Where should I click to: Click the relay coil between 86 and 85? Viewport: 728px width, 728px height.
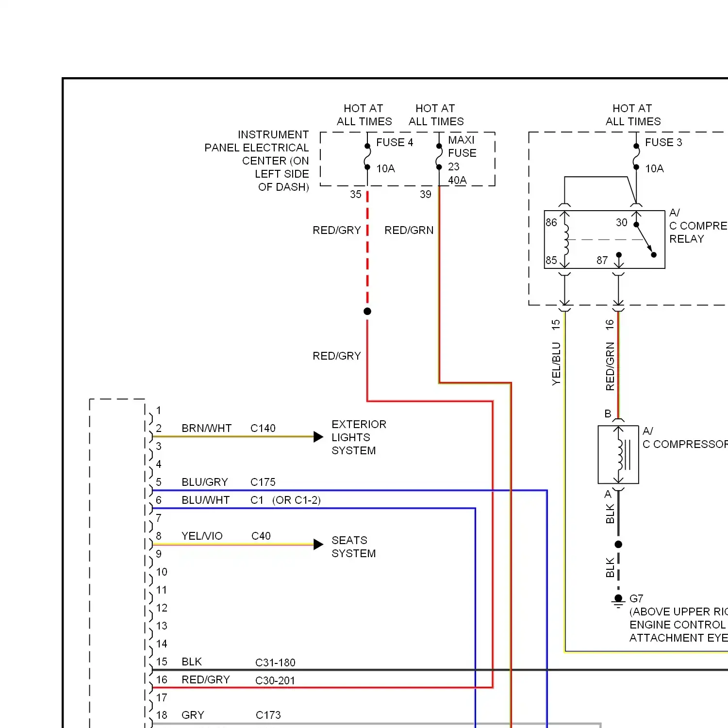click(x=565, y=239)
